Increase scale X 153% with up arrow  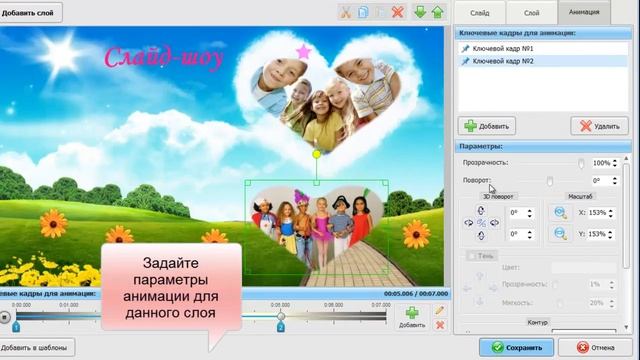[611, 211]
